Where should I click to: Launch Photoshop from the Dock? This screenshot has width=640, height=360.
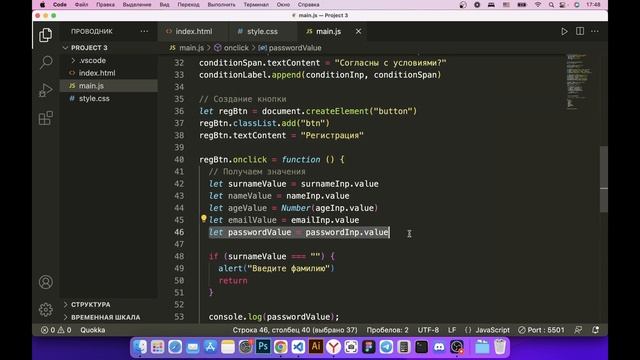[263, 347]
